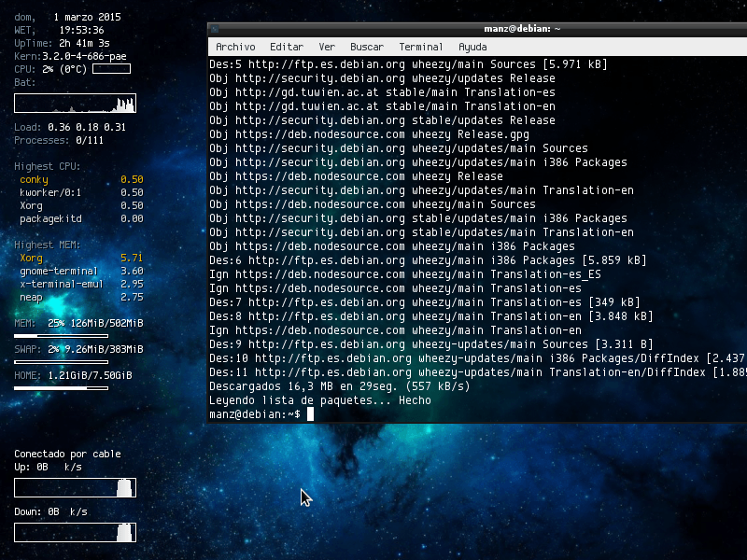Click the 'Load: 0.36 0.18 0.31' line
This screenshot has width=747, height=560.
[x=69, y=127]
